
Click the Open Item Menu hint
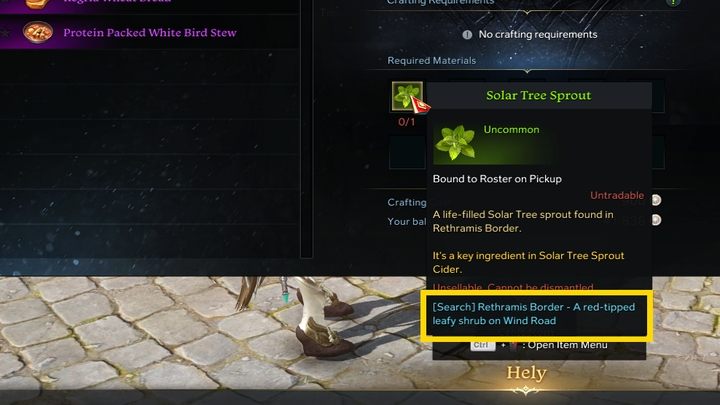pyautogui.click(x=567, y=345)
